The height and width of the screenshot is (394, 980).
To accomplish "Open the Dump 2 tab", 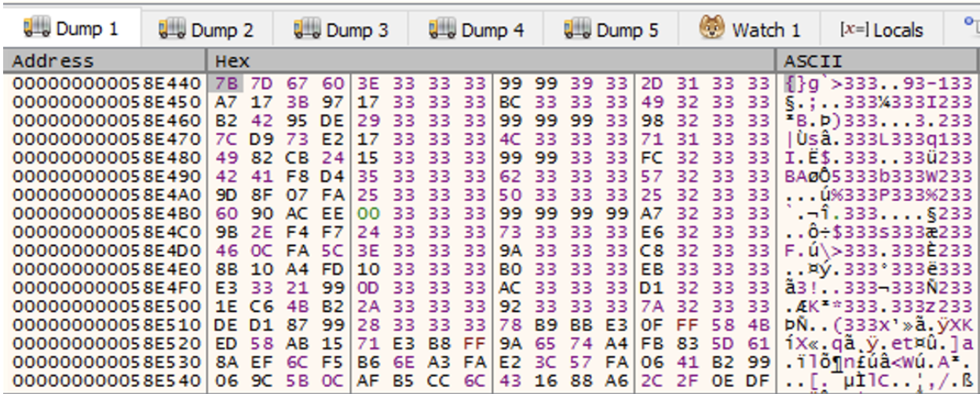I will tap(207, 31).
